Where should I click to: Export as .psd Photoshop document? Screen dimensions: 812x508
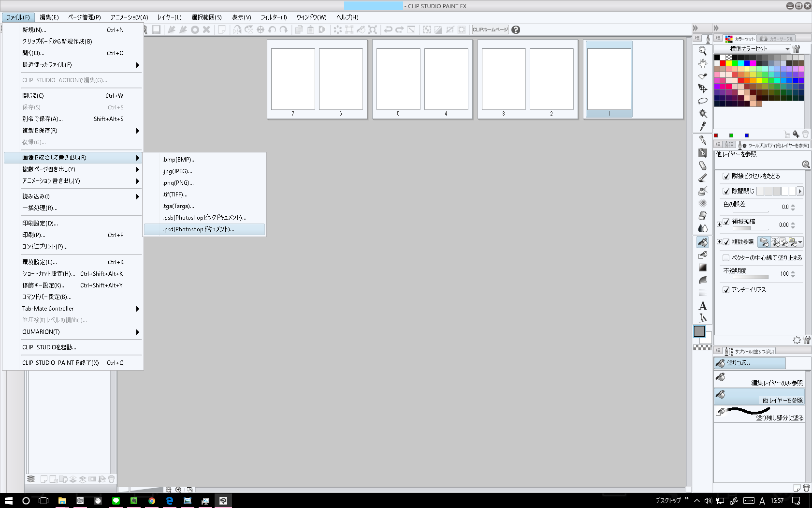point(204,229)
